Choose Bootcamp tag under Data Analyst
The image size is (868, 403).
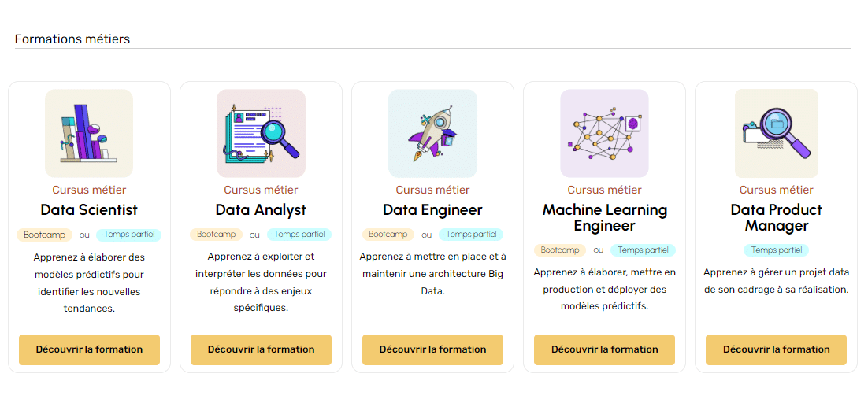217,235
